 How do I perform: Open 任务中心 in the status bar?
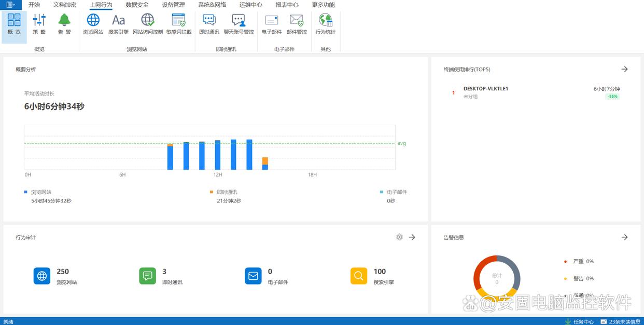[x=580, y=321]
